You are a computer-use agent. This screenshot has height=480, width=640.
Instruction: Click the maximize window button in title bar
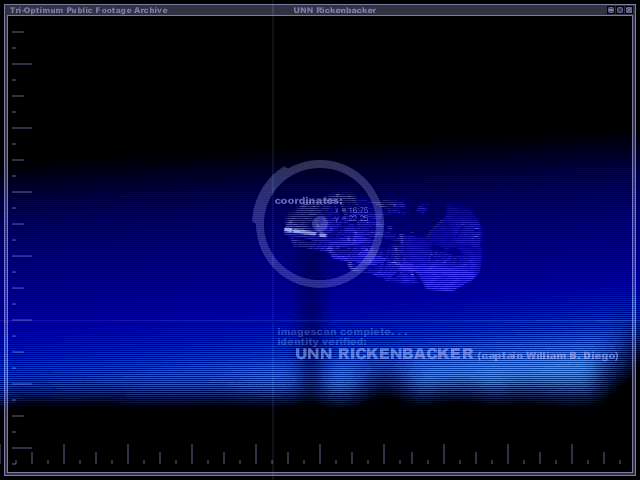tap(619, 10)
